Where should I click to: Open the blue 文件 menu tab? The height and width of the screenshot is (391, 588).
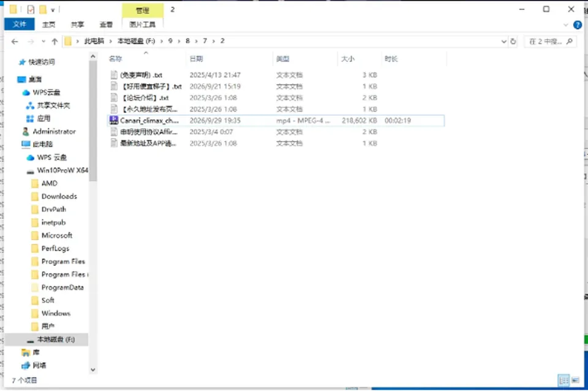tap(20, 25)
